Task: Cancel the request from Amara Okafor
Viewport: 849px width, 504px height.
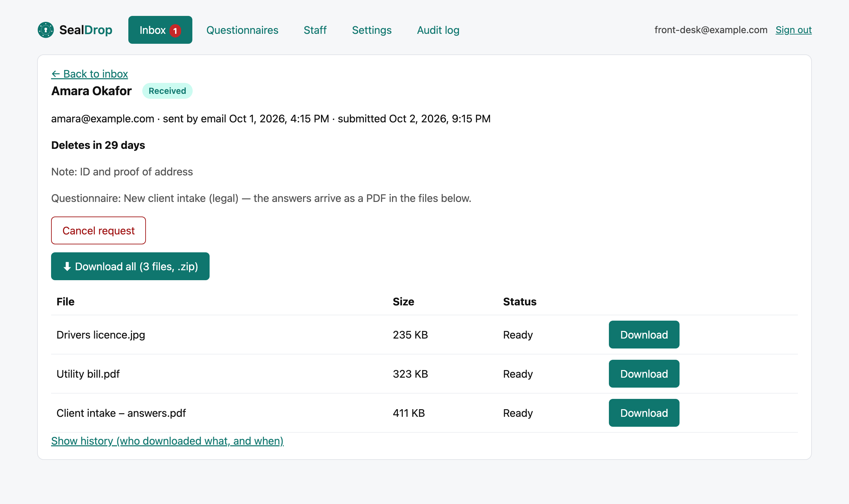Action: click(x=98, y=230)
